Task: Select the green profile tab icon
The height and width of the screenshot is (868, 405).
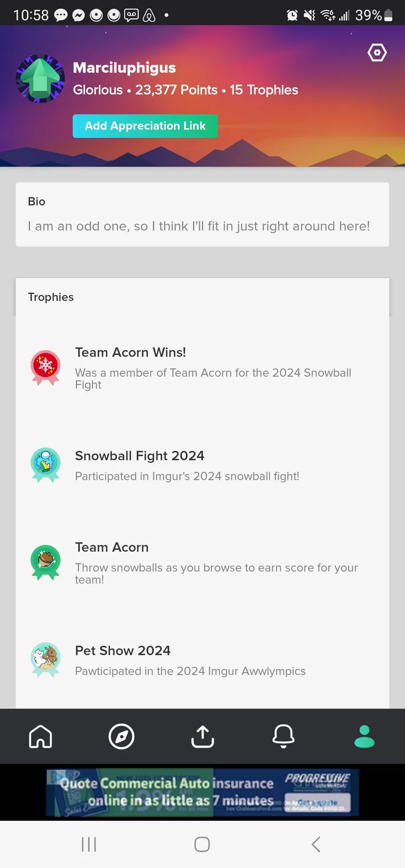Action: click(364, 737)
